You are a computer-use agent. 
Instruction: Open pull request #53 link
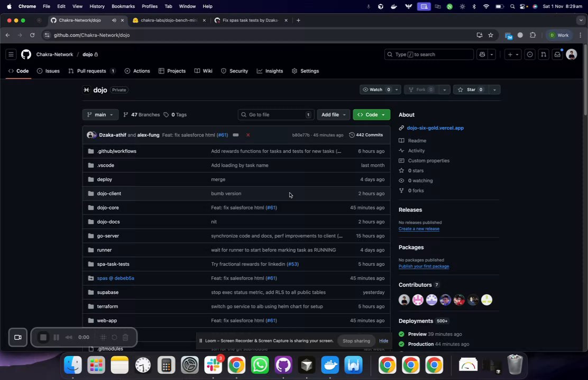pyautogui.click(x=292, y=264)
